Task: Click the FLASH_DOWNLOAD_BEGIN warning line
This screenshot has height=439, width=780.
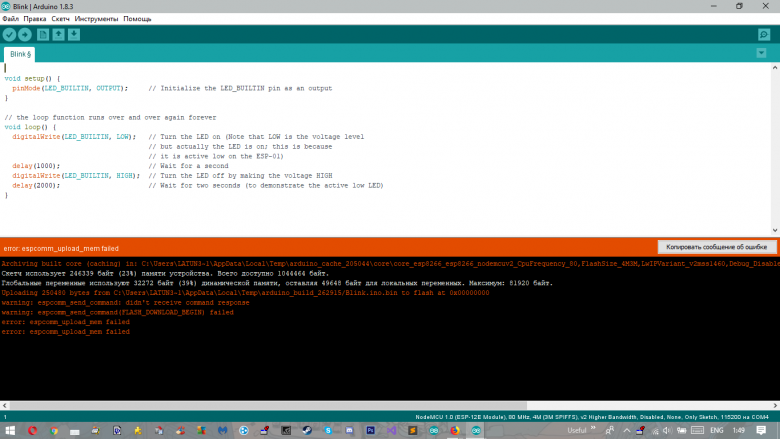Action: click(117, 312)
